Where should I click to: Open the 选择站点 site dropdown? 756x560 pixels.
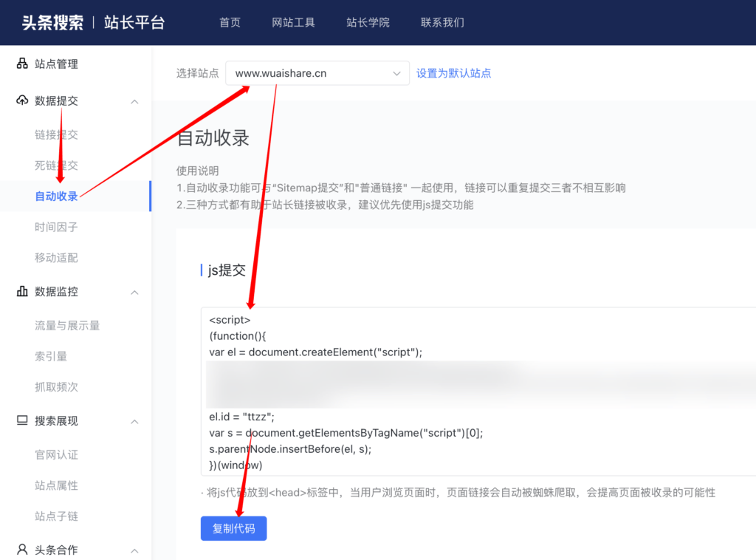[317, 73]
